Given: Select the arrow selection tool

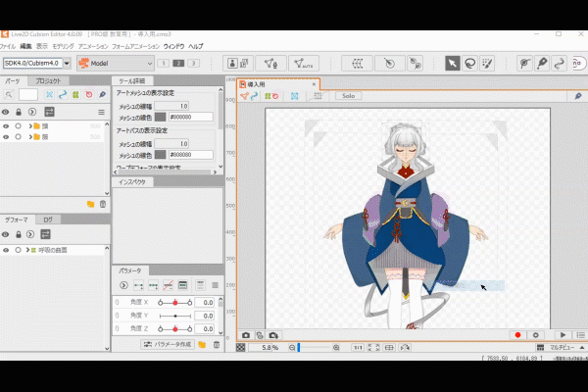Looking at the screenshot, I should (452, 64).
